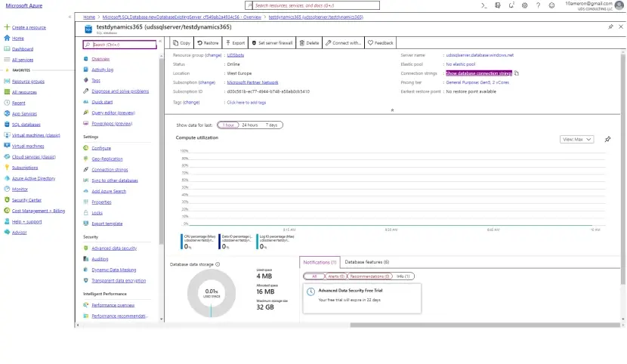Click the feedback smiley icon in header
This screenshot has height=364, width=627.
click(551, 5)
